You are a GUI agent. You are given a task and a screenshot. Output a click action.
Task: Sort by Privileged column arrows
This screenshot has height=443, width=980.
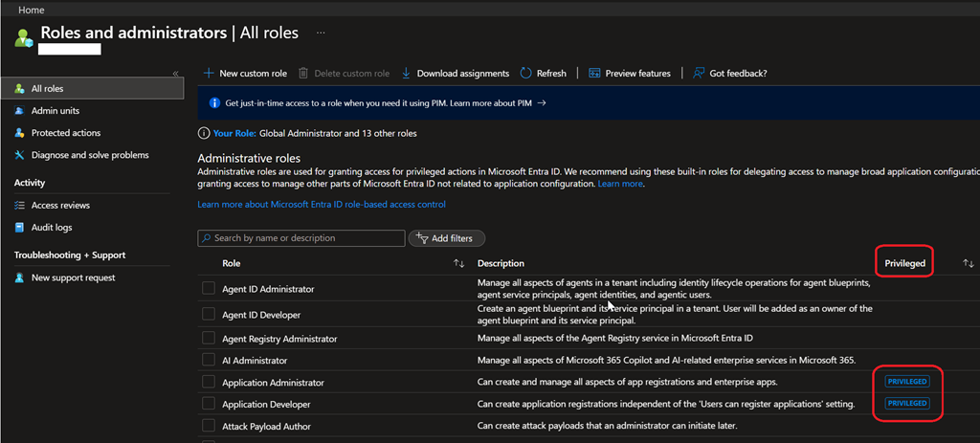(968, 263)
